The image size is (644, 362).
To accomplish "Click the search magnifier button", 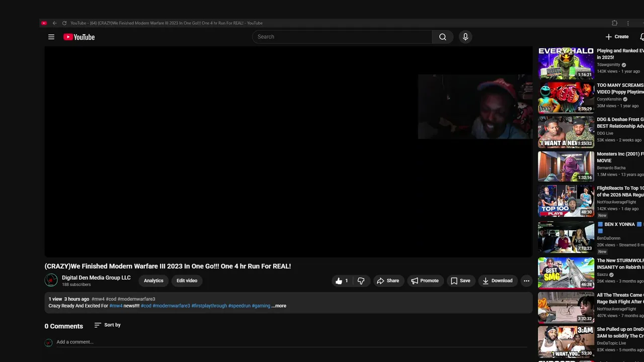I will coord(442,37).
